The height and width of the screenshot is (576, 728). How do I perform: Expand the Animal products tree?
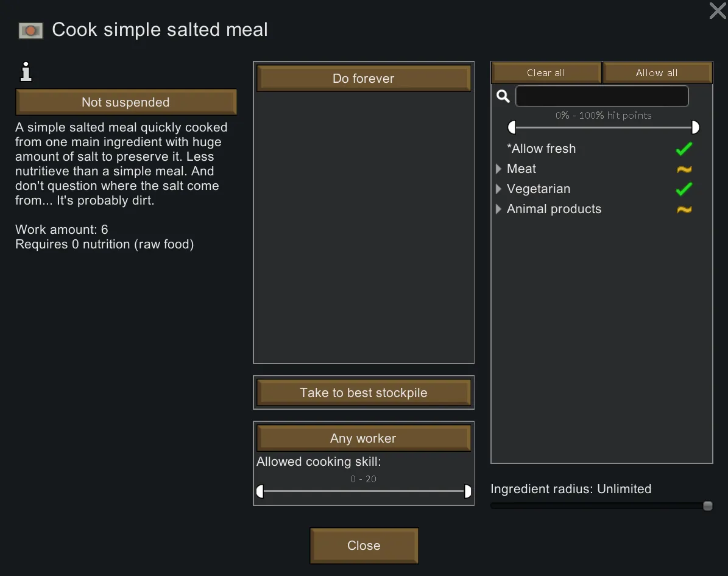pyautogui.click(x=498, y=209)
